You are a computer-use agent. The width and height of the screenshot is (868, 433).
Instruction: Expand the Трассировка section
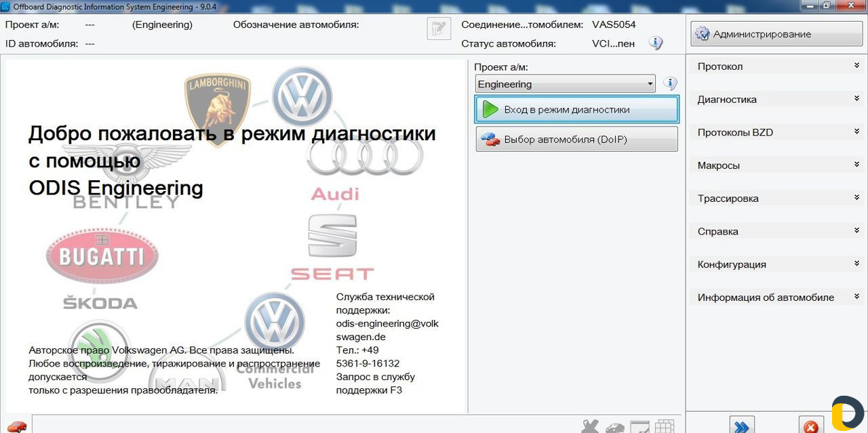(x=778, y=199)
